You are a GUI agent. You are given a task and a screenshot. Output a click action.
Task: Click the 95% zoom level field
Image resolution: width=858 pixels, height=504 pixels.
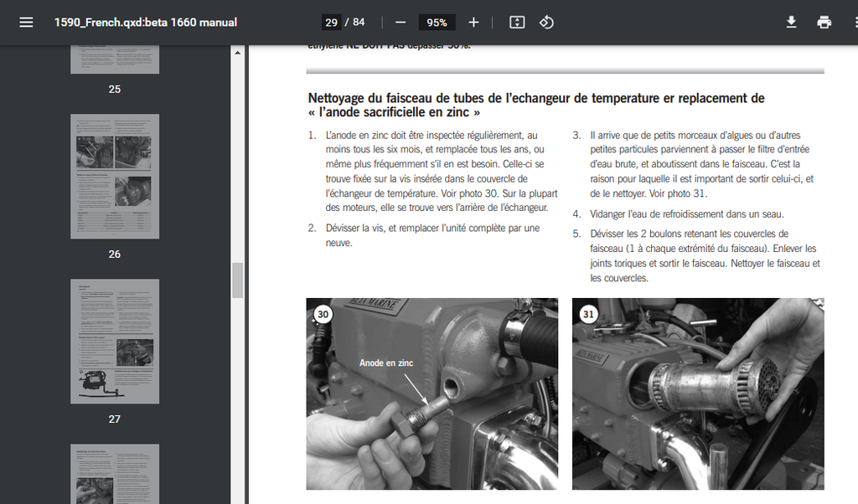[437, 23]
